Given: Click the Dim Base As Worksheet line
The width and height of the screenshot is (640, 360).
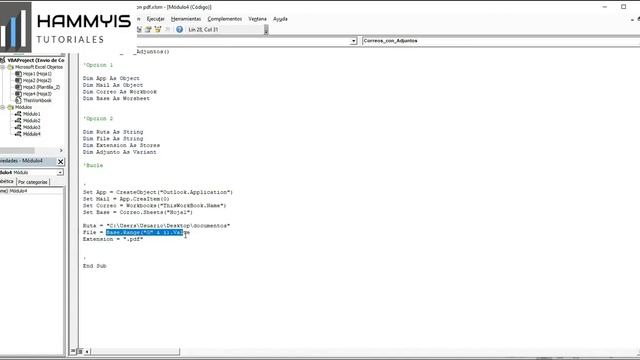Looking at the screenshot, I should point(116,98).
